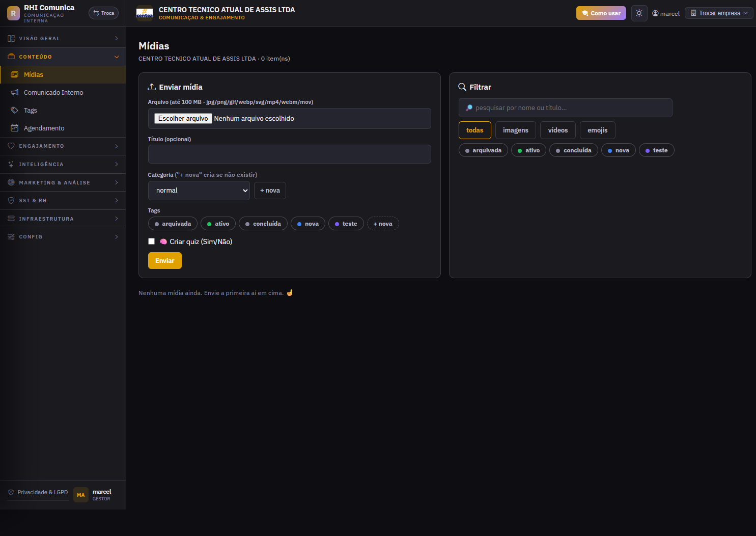Expand the SST & RH section chevron

point(117,200)
